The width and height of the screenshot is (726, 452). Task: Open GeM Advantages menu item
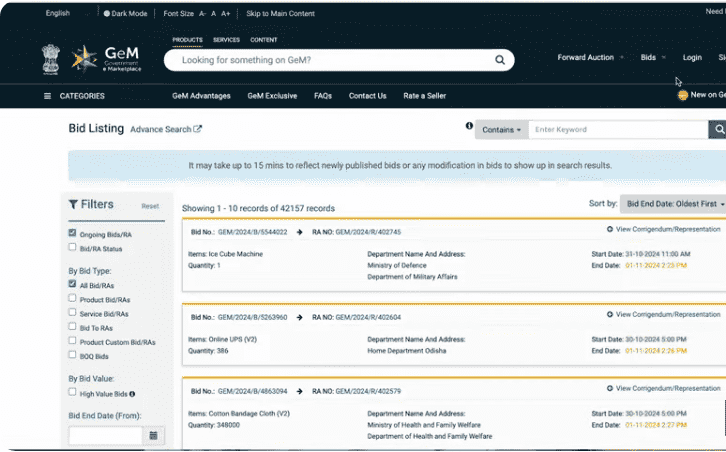(201, 96)
